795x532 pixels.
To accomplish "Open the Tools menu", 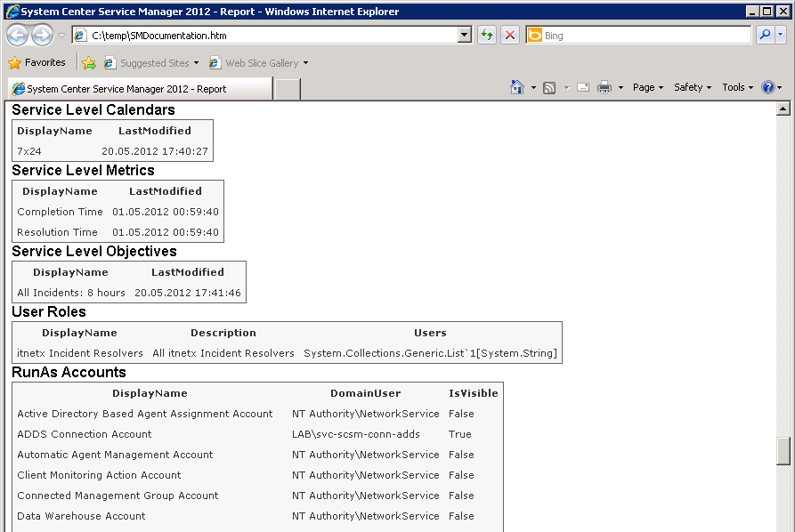I will pos(738,87).
